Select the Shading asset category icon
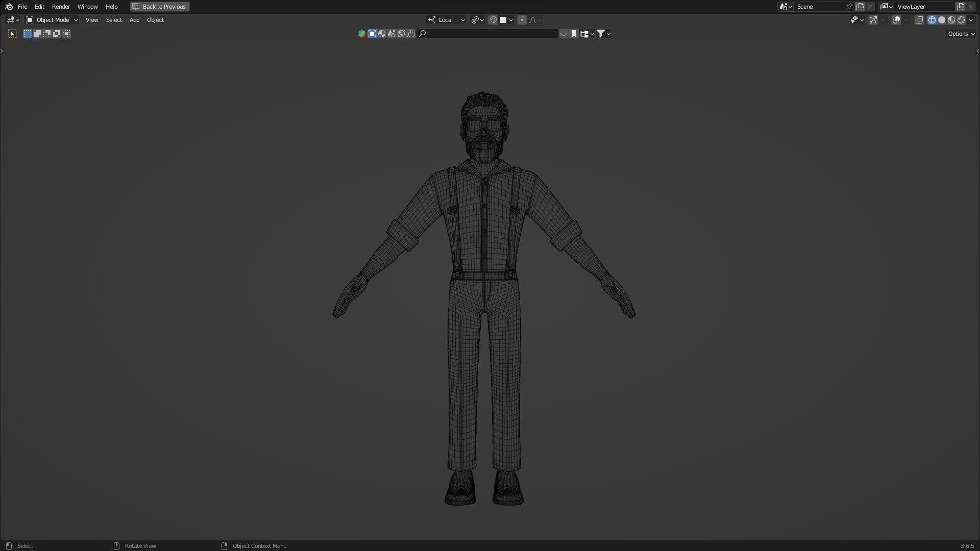The height and width of the screenshot is (551, 980). click(x=382, y=34)
